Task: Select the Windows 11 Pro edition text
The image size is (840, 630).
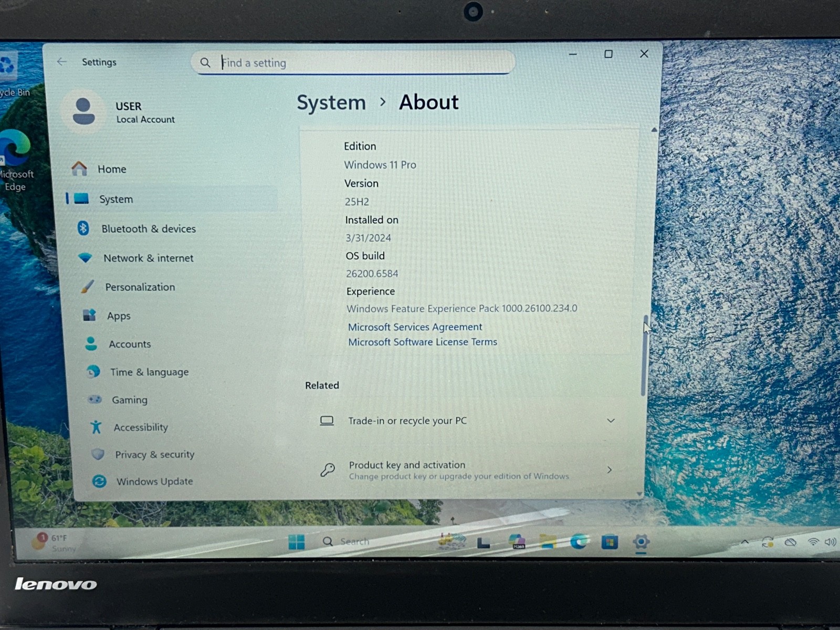Action: point(380,165)
